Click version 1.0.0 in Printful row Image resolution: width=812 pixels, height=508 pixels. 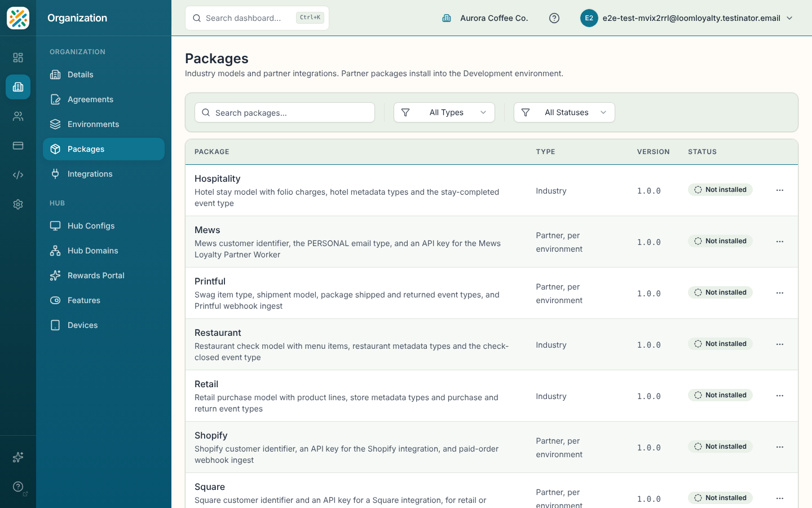[x=649, y=294]
